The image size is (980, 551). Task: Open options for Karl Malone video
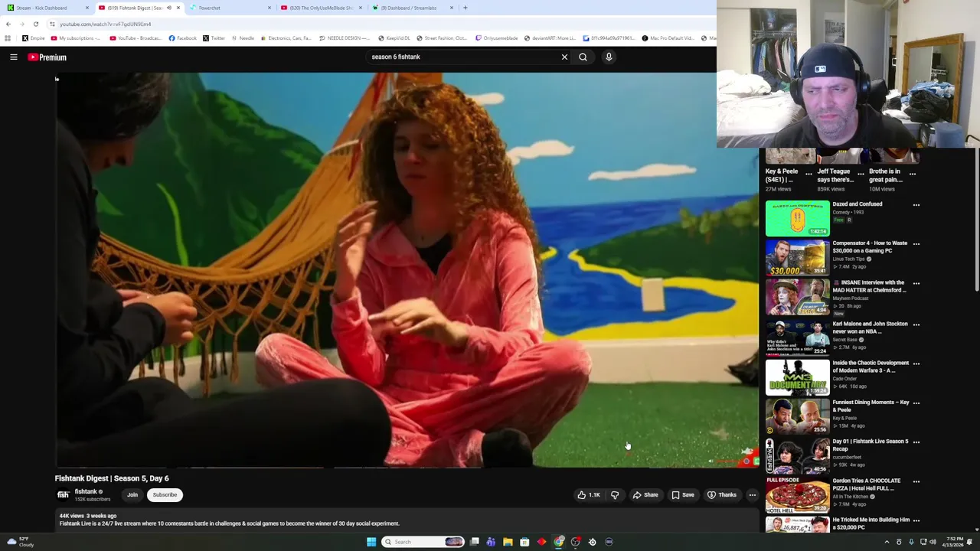[916, 324]
